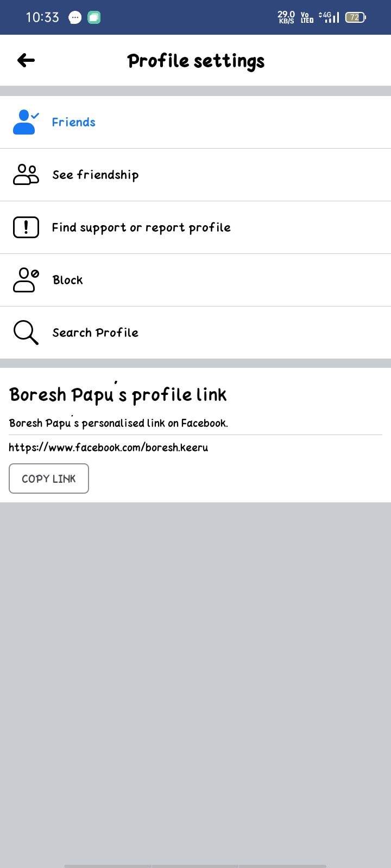This screenshot has height=868, width=391.
Task: Tap the battery indicator in status bar
Action: 355,17
